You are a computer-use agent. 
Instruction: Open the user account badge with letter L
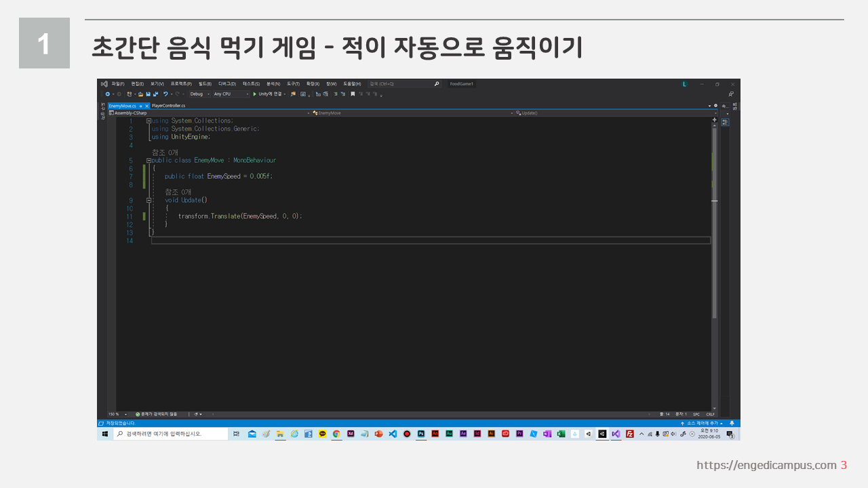pyautogui.click(x=685, y=84)
